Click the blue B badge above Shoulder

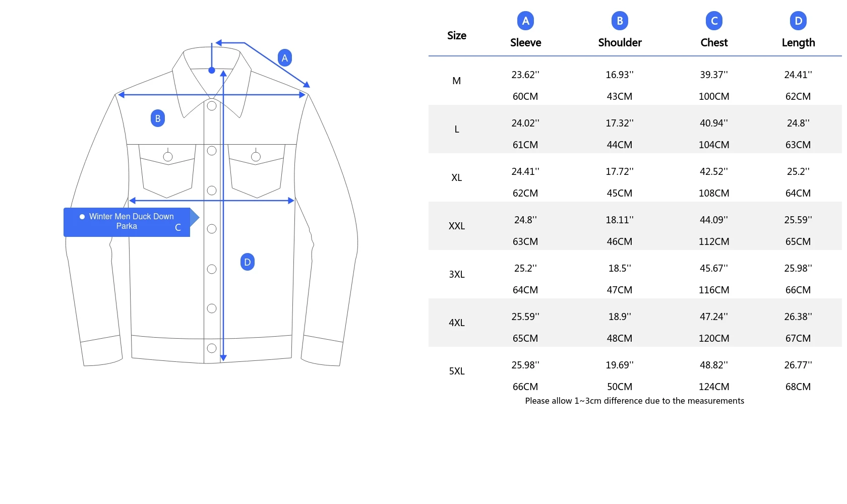pyautogui.click(x=620, y=21)
